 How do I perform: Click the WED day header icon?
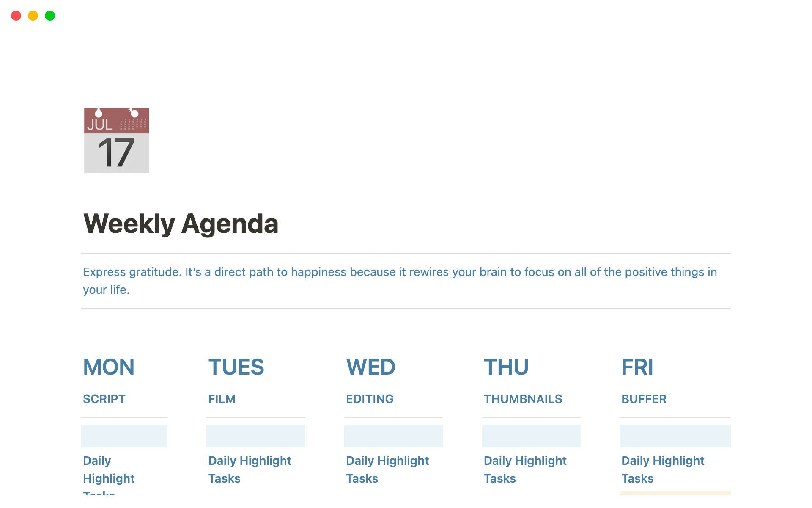pos(370,366)
